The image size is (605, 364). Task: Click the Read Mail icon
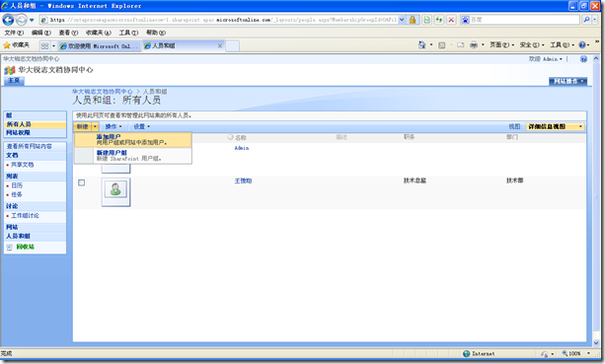coord(461,45)
